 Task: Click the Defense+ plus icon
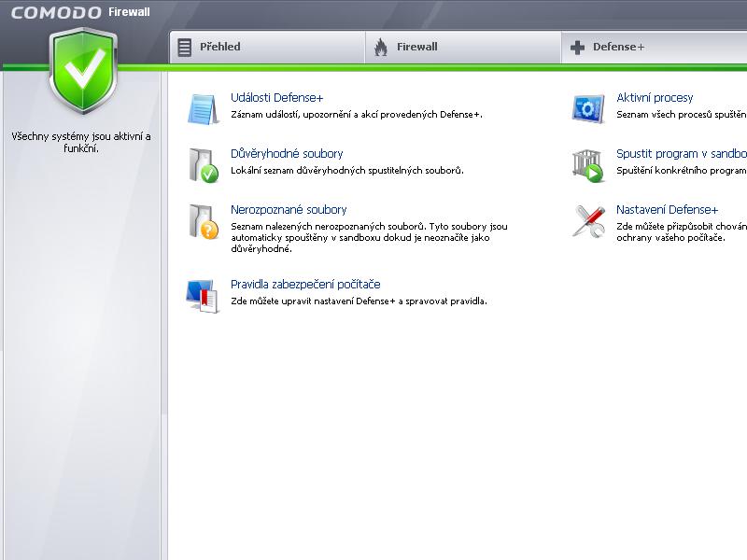tap(577, 48)
